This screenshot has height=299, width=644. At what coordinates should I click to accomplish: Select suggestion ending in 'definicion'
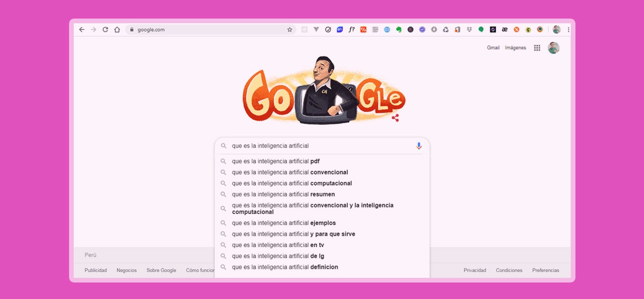(x=322, y=267)
